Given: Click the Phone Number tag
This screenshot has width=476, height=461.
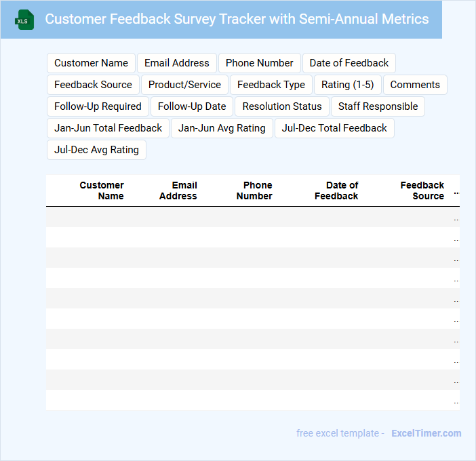Looking at the screenshot, I should [x=259, y=63].
